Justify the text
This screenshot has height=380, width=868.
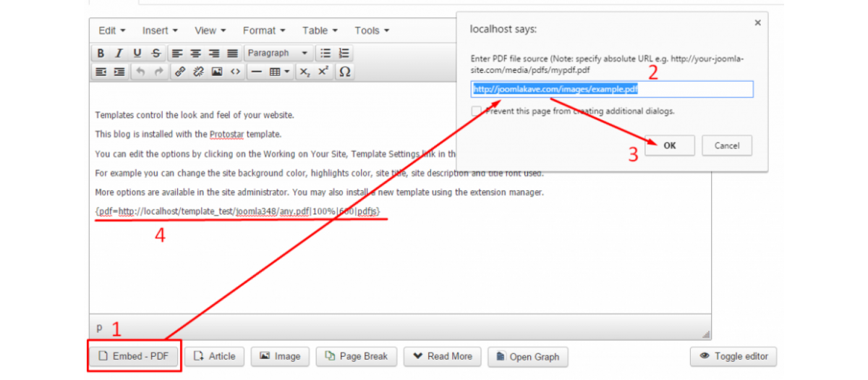pos(232,53)
